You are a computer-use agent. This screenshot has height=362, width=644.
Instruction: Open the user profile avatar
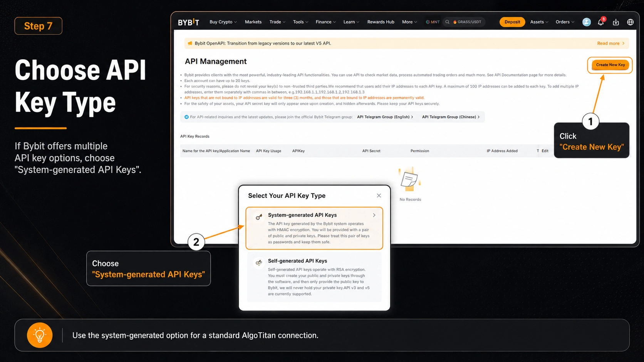coord(586,22)
